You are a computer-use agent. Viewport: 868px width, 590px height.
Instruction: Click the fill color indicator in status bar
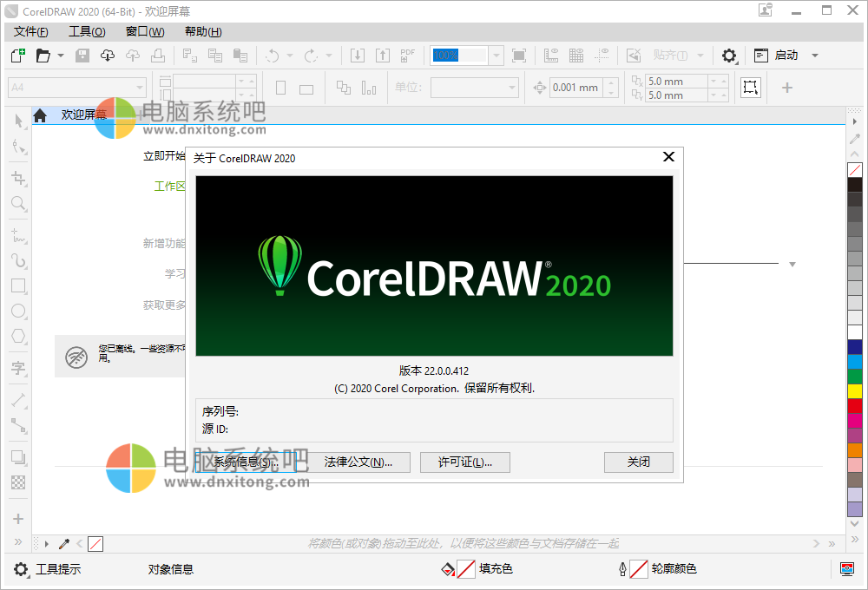(466, 569)
